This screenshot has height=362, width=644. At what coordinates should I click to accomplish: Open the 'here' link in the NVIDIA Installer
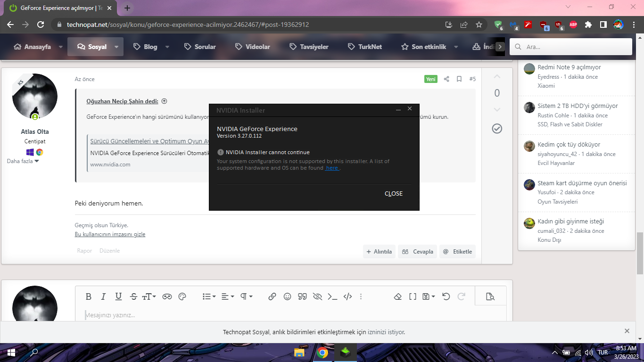[332, 168]
